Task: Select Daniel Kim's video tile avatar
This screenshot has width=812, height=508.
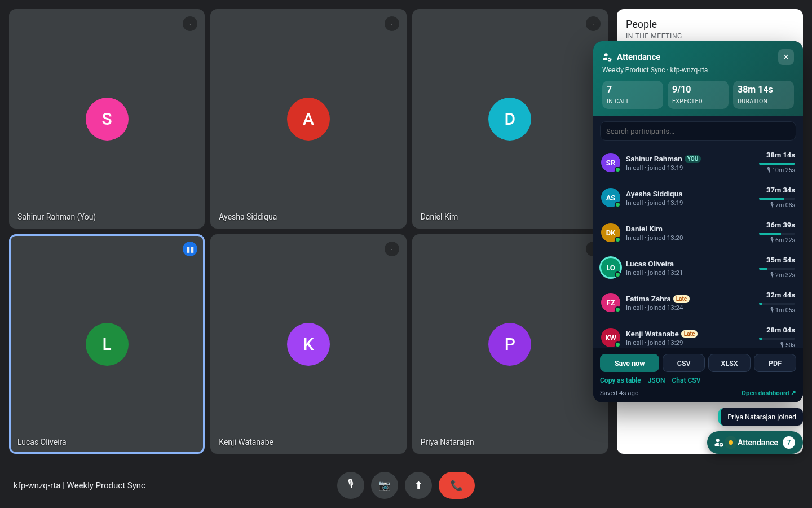Action: pos(510,119)
